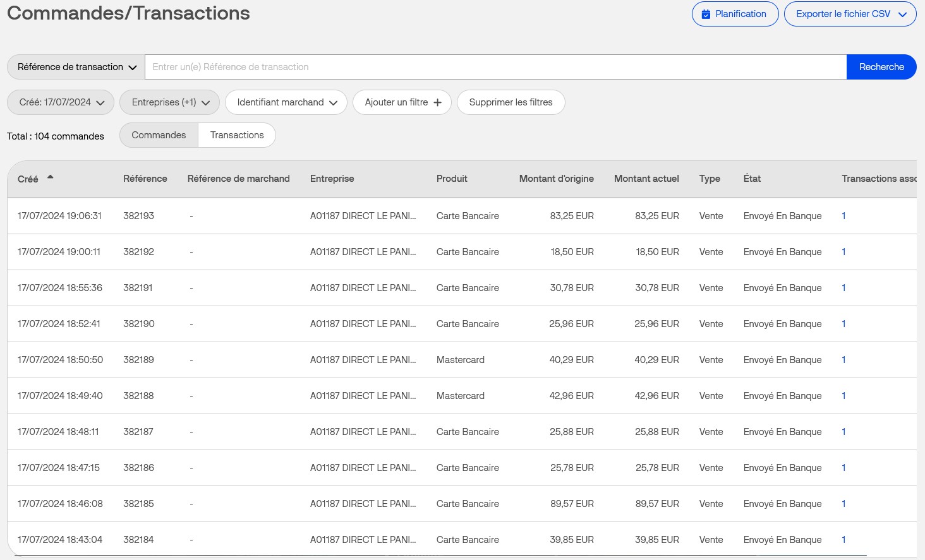Click Supprimer les filtres button

coord(511,102)
